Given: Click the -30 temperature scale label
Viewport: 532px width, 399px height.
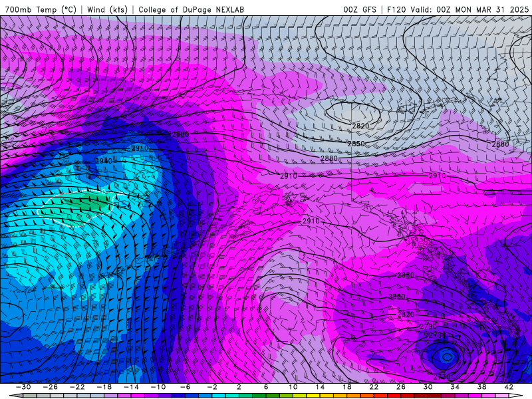Looking at the screenshot, I should click(23, 387).
